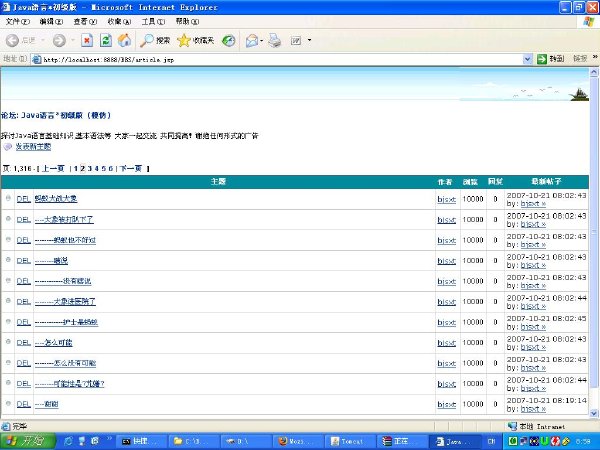Click the 开始 Start button
The image size is (600, 450).
pos(28,441)
